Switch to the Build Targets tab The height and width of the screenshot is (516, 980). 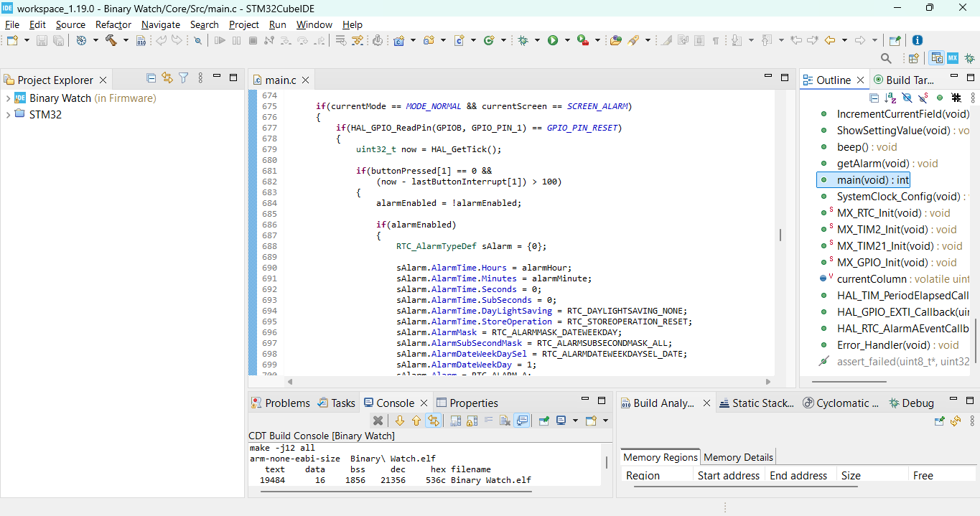coord(904,80)
